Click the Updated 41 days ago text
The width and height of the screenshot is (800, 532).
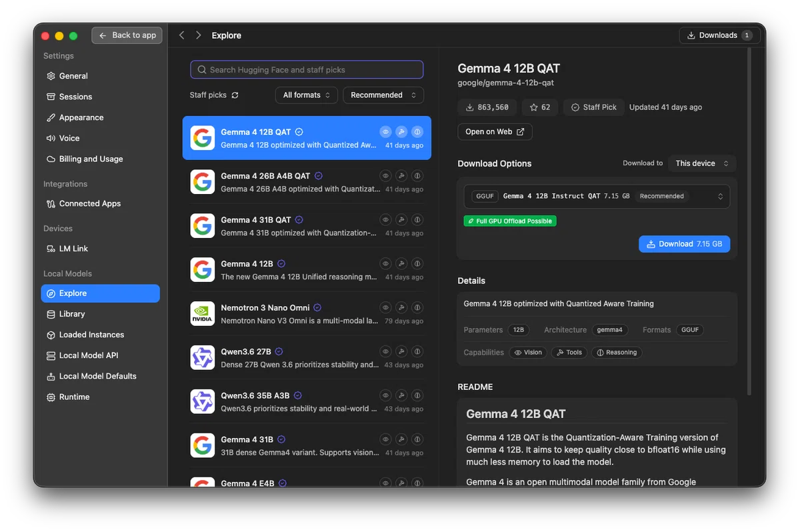pos(665,107)
